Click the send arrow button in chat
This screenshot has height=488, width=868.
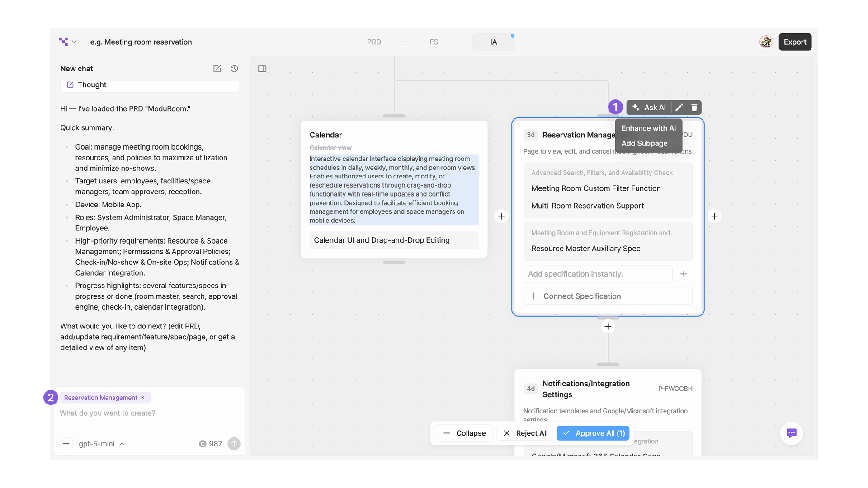coord(234,444)
